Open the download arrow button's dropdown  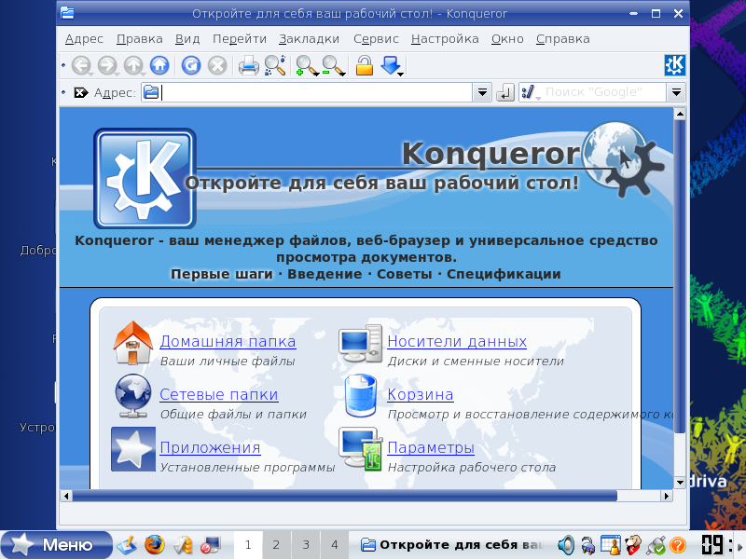[401, 74]
